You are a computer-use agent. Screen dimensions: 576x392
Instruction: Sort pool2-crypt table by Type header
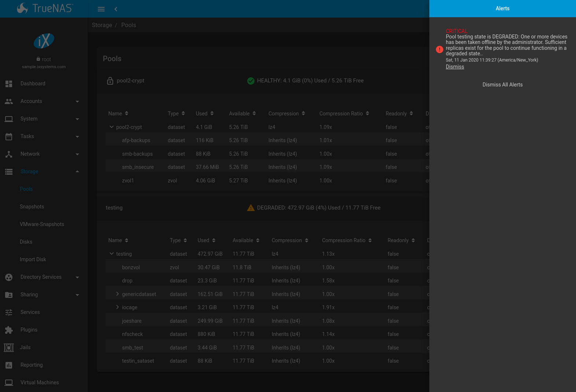176,114
